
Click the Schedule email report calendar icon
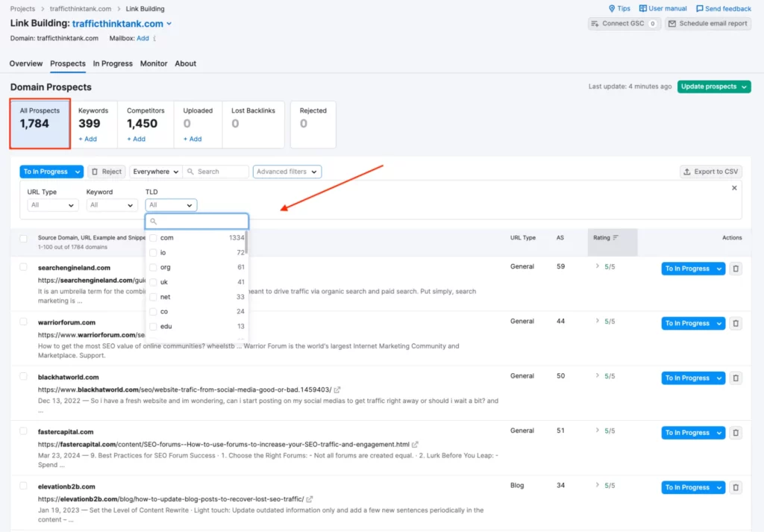[674, 23]
